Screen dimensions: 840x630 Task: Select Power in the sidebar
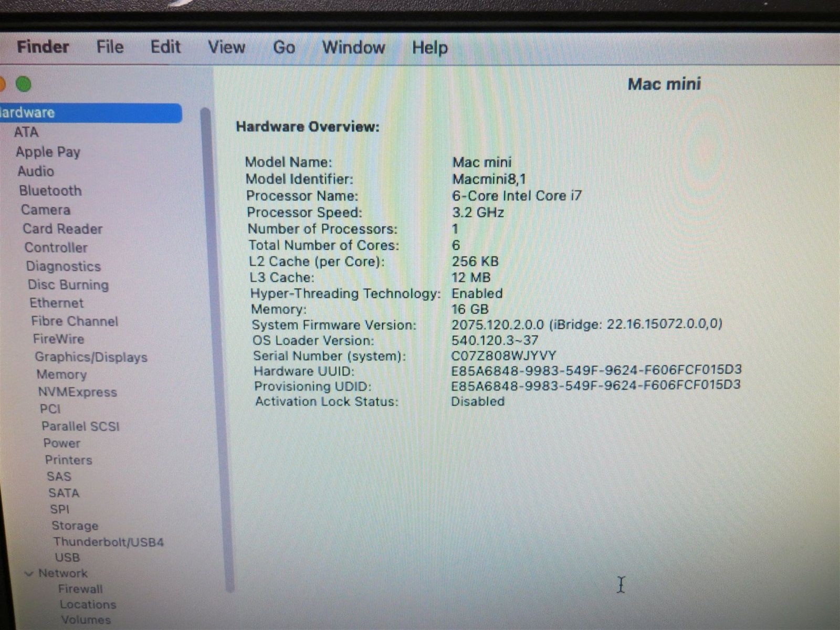coord(62,443)
